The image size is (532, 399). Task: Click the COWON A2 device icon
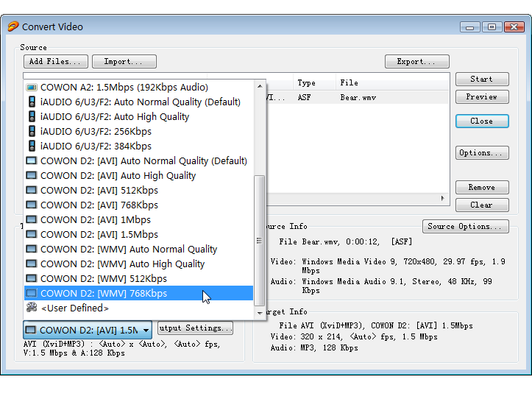32,88
